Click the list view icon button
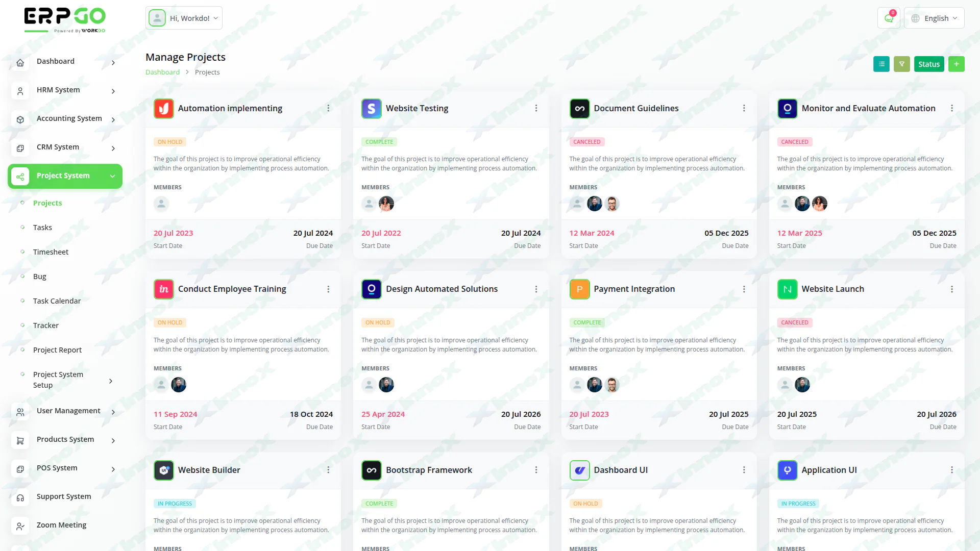The width and height of the screenshot is (980, 551). (881, 64)
